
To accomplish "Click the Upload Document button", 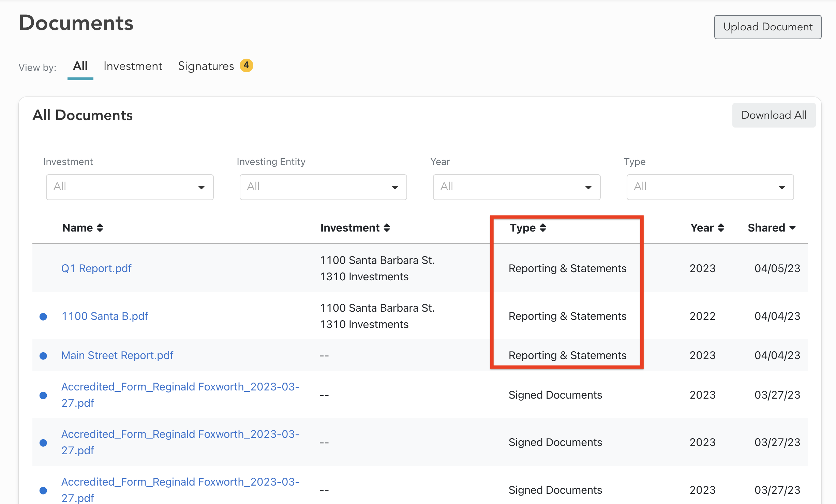I will coord(767,27).
